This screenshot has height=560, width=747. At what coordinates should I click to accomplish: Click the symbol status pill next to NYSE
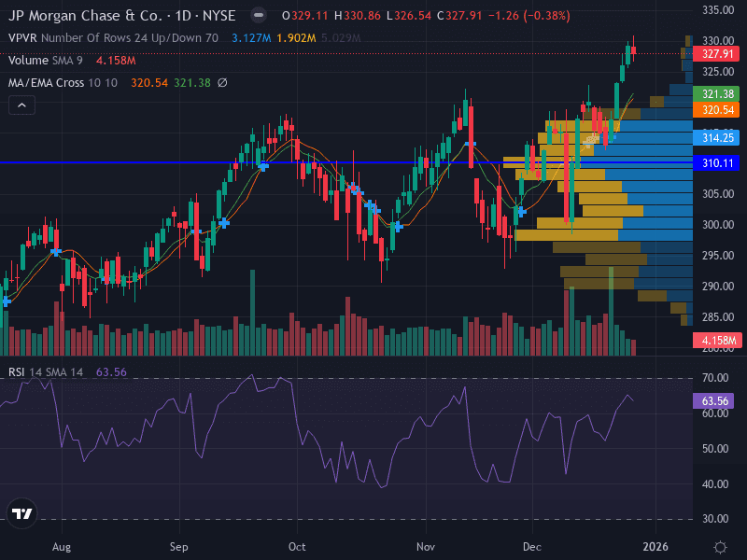[259, 16]
